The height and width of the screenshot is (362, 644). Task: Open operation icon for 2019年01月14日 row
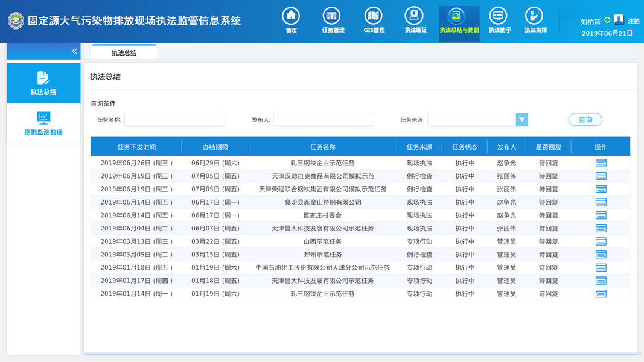click(601, 294)
